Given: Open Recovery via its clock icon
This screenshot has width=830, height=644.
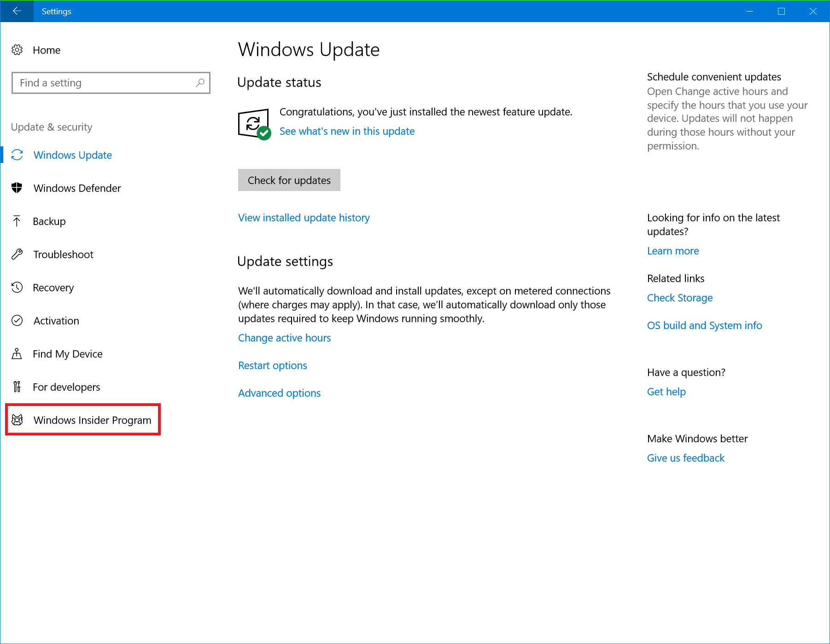Looking at the screenshot, I should [x=17, y=287].
